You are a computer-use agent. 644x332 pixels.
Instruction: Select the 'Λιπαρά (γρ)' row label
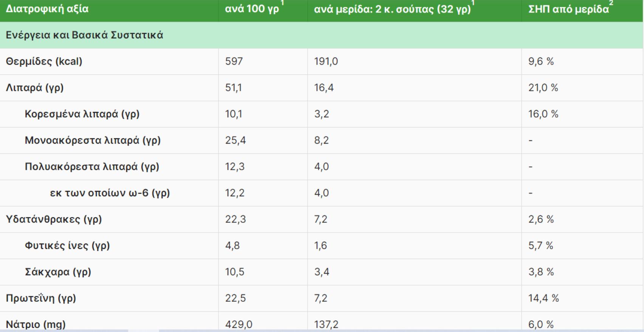coord(35,88)
